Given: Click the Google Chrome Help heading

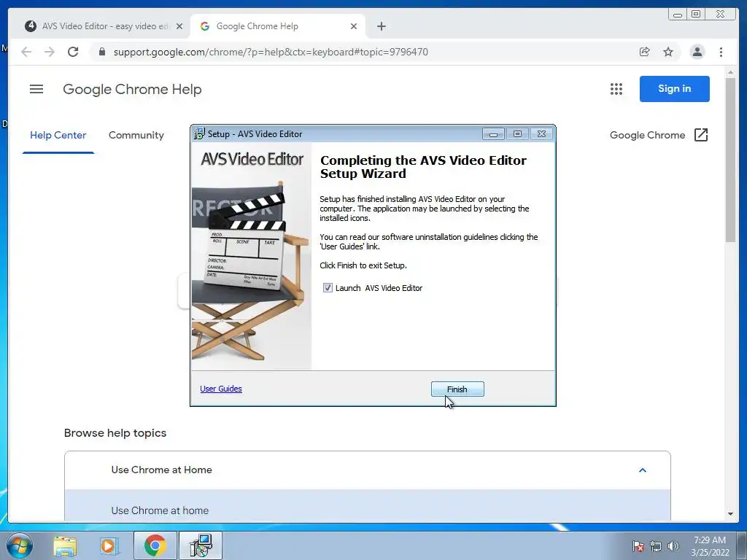Looking at the screenshot, I should 133,89.
